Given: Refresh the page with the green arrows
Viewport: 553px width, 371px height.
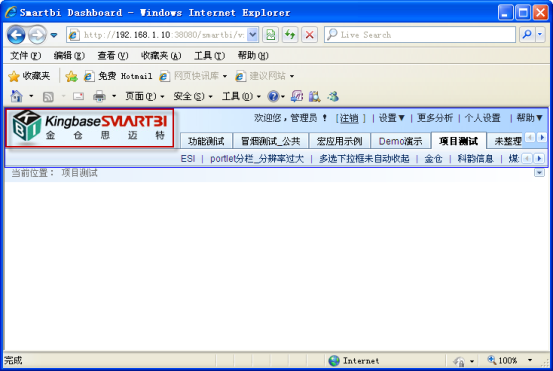Looking at the screenshot, I should (290, 35).
